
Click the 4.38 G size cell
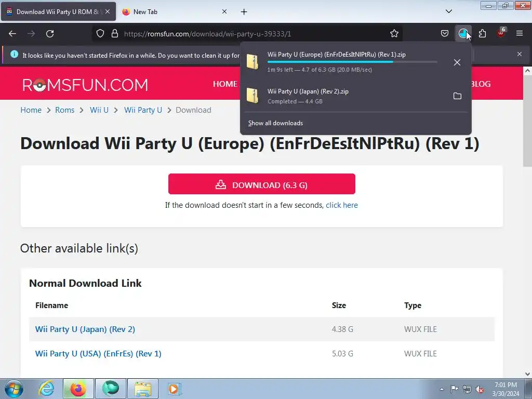342,329
